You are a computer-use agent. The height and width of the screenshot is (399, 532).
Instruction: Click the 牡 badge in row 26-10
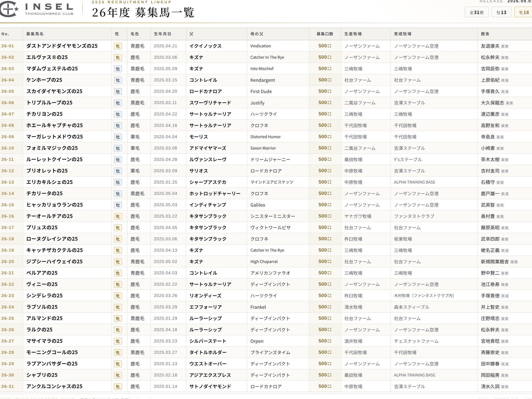[118, 149]
